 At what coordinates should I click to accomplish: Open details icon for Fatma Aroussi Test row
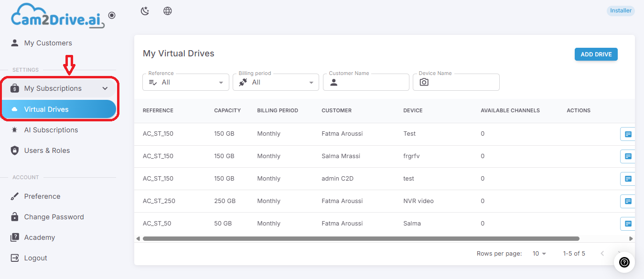coord(628,134)
